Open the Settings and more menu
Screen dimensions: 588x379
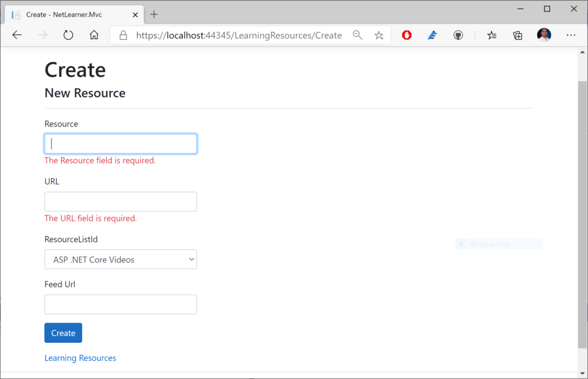coord(571,35)
